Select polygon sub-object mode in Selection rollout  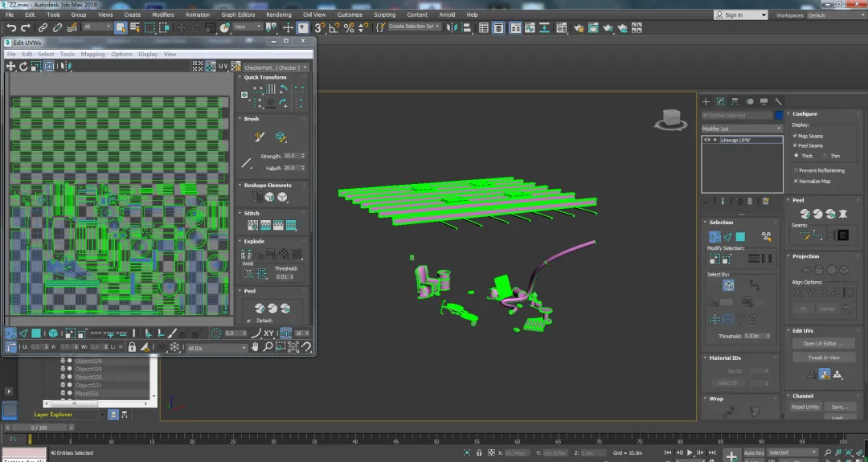[740, 237]
